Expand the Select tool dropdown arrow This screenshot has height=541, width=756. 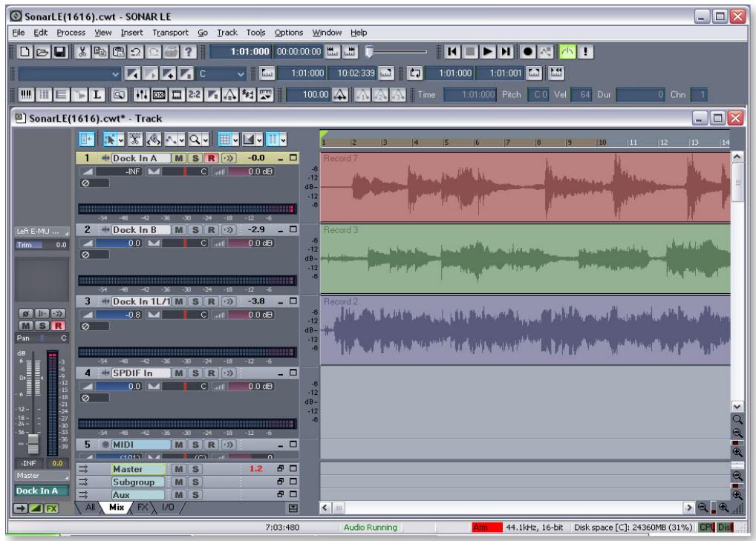tap(121, 139)
